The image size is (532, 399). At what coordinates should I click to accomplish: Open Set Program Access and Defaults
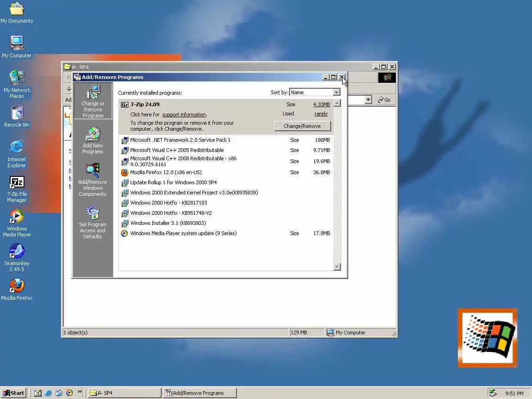pos(92,222)
